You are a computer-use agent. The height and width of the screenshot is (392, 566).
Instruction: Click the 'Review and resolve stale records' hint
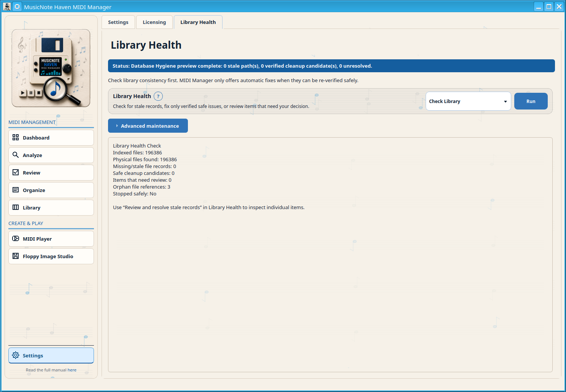point(209,207)
